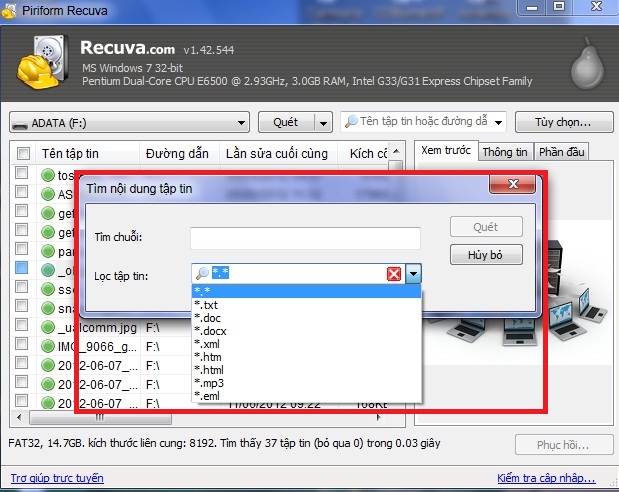Switch to the Thông tin tab

point(505,152)
